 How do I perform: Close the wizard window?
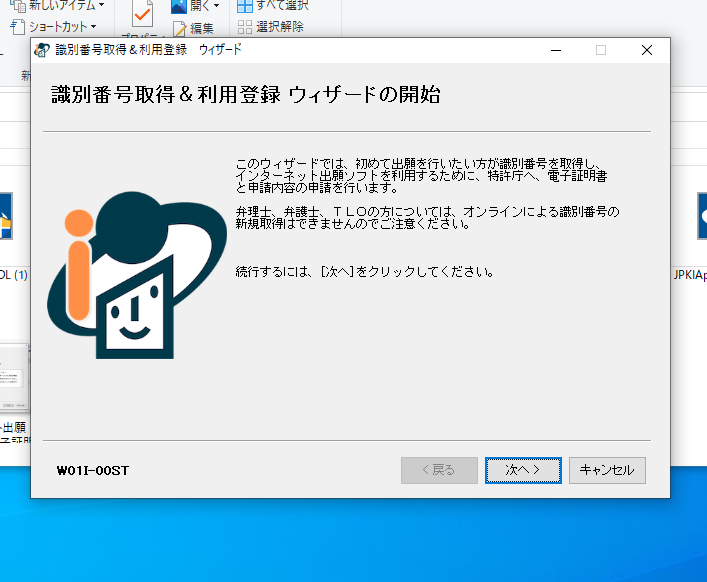click(647, 50)
